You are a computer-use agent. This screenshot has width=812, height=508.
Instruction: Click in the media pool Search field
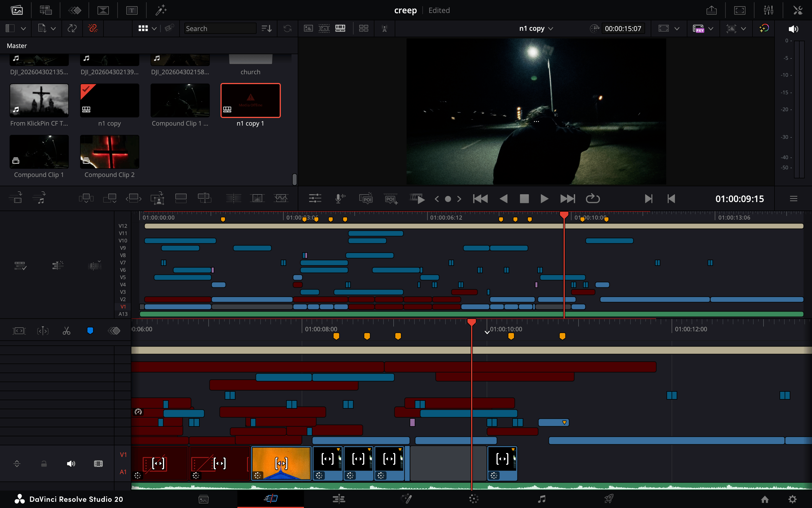point(220,29)
